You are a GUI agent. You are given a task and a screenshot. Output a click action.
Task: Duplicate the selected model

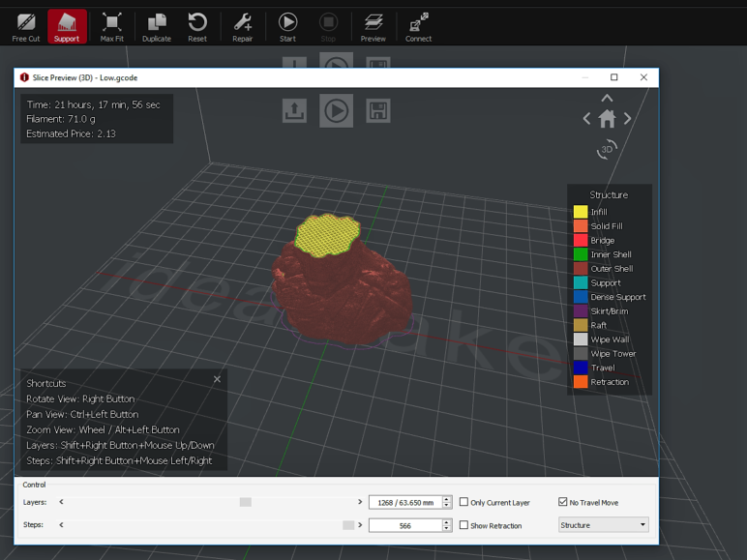[x=156, y=28]
